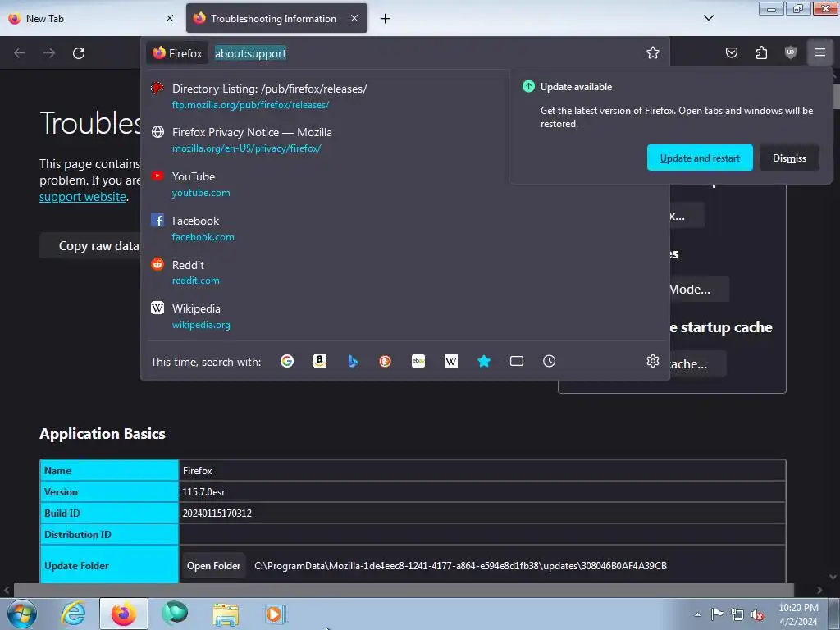Screen dimensions: 840x630
Task: Click the vertical scrollbar thumb
Action: tap(835, 97)
